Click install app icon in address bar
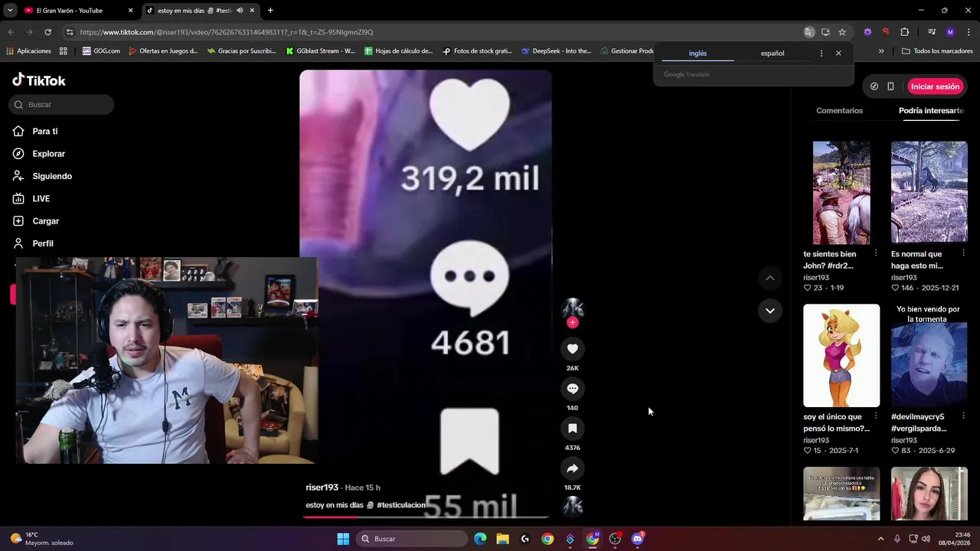This screenshot has height=551, width=980. tap(825, 32)
